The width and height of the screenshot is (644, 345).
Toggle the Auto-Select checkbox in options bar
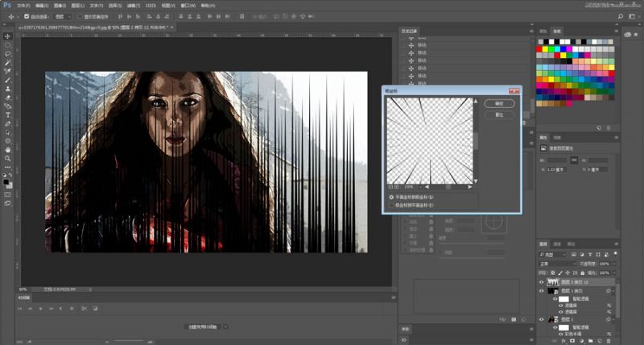pos(28,15)
